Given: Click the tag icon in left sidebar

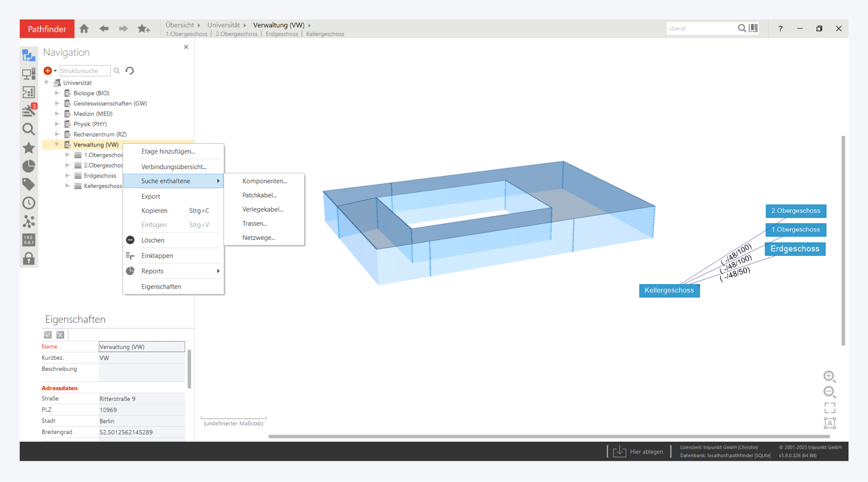Looking at the screenshot, I should coord(29,184).
